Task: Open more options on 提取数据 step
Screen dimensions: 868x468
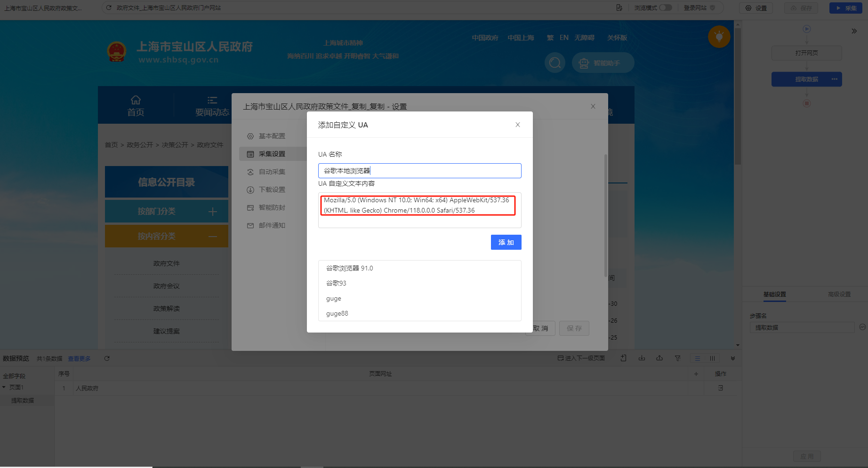Action: coord(835,79)
